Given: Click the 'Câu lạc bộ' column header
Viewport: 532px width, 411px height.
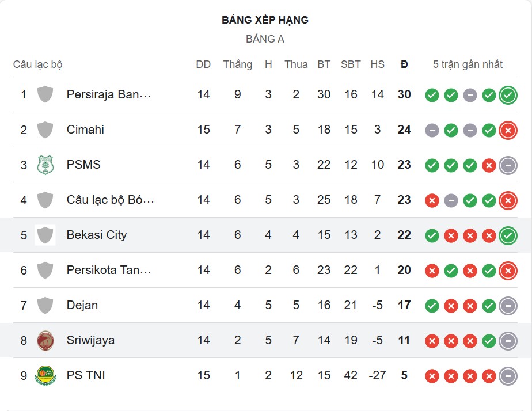Looking at the screenshot, I should pos(37,64).
